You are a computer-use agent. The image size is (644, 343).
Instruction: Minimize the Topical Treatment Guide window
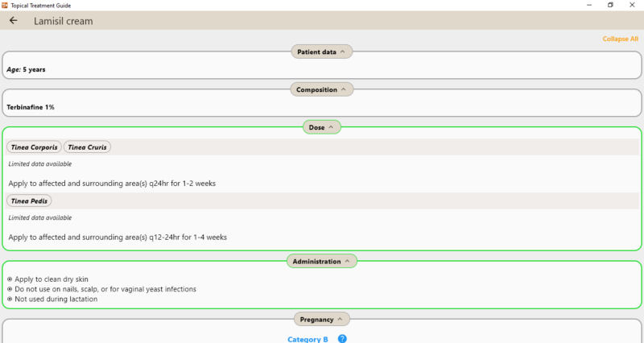[x=589, y=5]
